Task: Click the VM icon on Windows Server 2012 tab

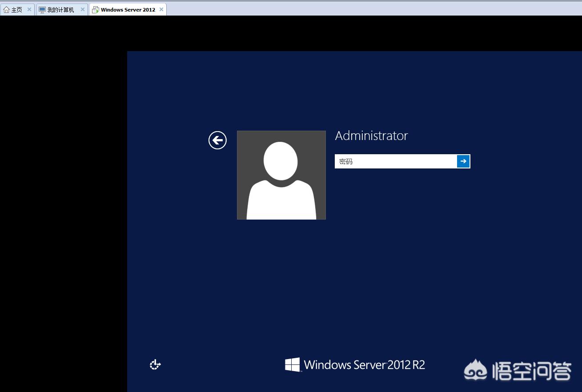Action: point(95,10)
